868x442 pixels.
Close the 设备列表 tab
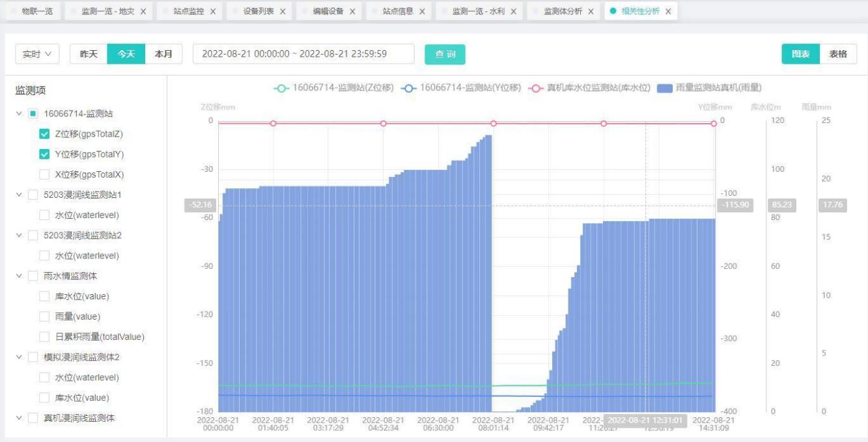coord(283,12)
